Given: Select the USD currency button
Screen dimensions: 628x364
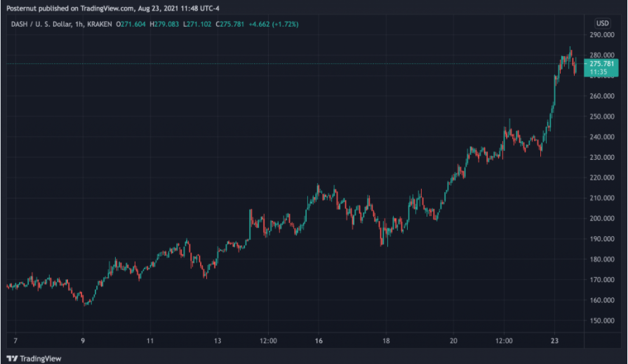Looking at the screenshot, I should [602, 23].
